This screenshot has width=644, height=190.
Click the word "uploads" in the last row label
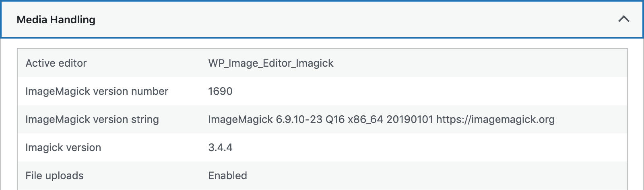tap(64, 176)
